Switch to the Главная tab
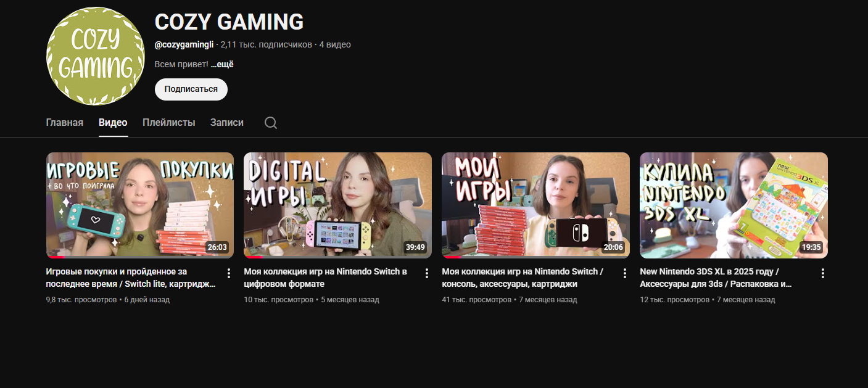The height and width of the screenshot is (388, 868). tap(65, 123)
